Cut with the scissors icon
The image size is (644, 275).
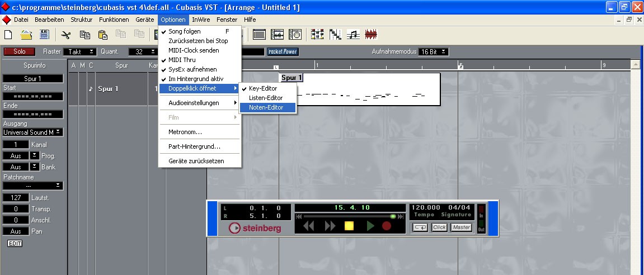click(65, 35)
